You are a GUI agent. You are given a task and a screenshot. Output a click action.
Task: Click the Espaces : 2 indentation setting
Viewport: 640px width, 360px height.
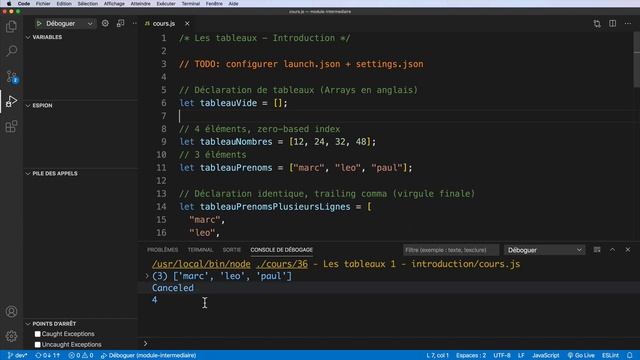click(x=471, y=356)
